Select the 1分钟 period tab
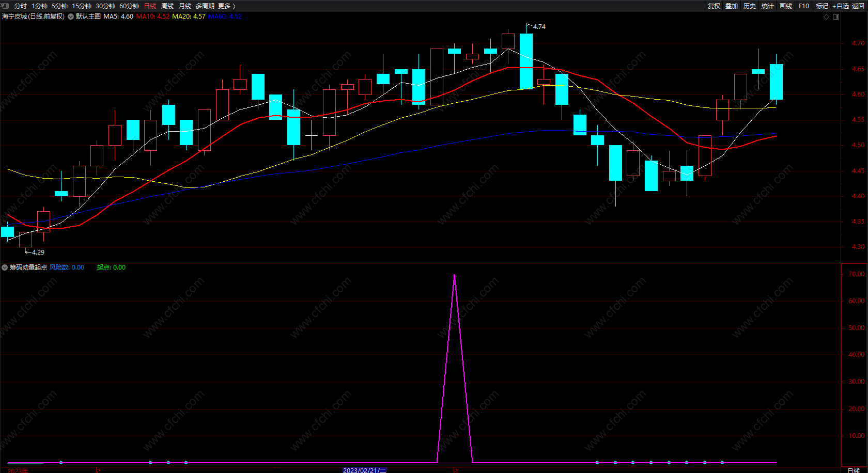Screen dimensions: 868x473 [39, 6]
